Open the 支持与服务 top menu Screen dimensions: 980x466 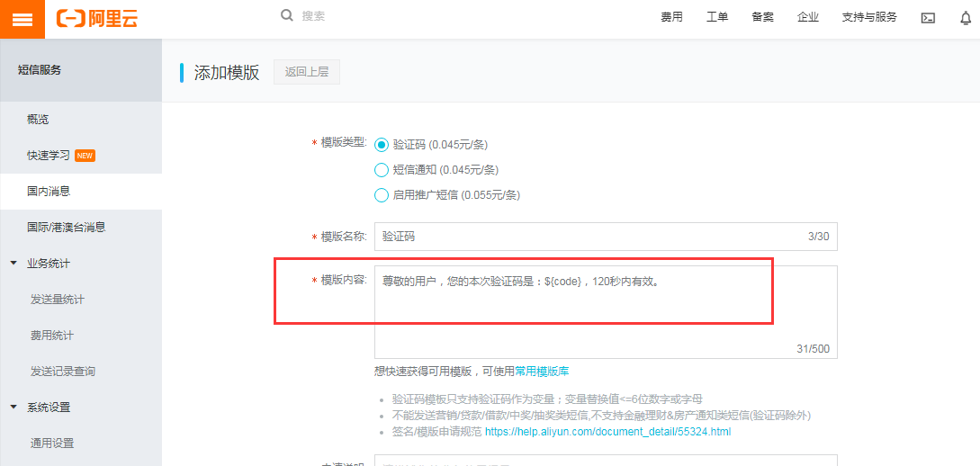[869, 17]
